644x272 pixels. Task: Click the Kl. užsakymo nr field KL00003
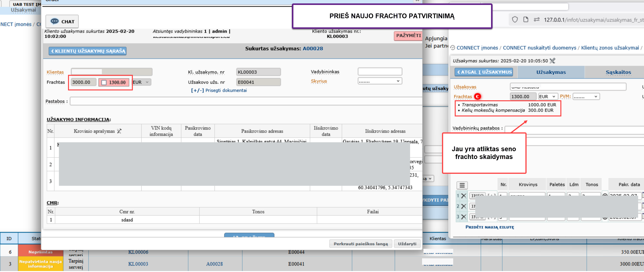point(258,72)
